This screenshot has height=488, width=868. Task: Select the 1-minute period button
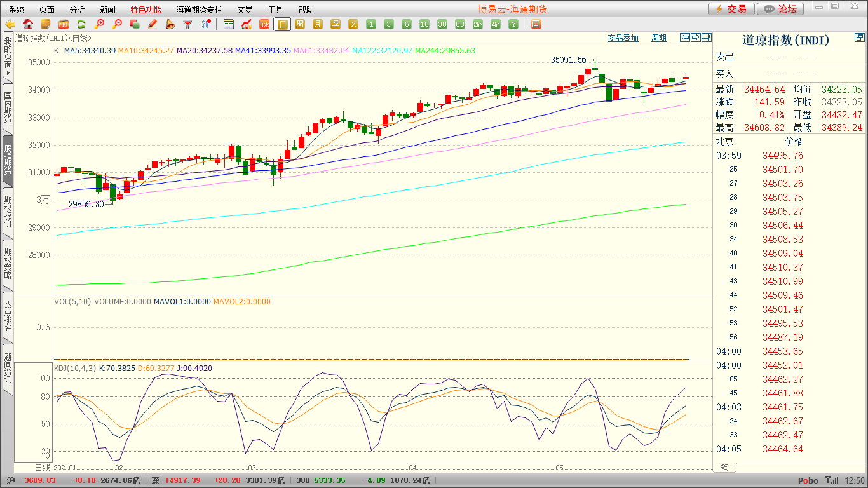(371, 24)
